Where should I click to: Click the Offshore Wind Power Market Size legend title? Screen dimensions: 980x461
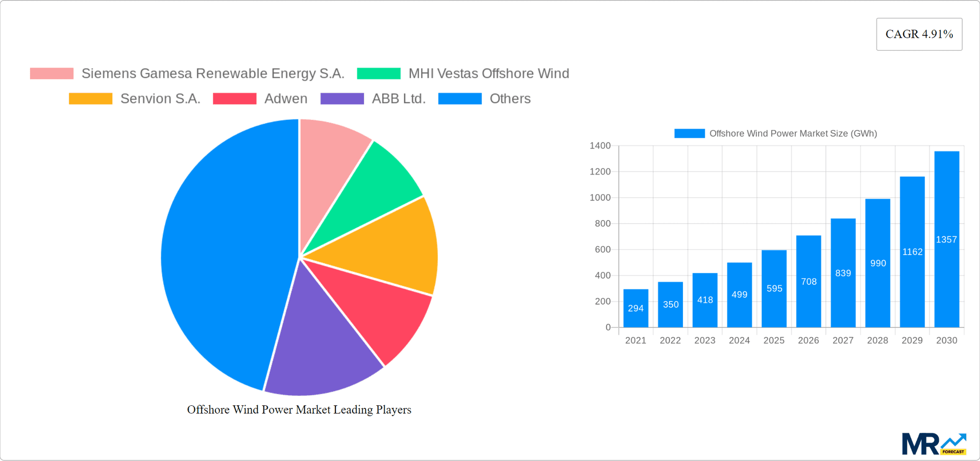click(793, 133)
